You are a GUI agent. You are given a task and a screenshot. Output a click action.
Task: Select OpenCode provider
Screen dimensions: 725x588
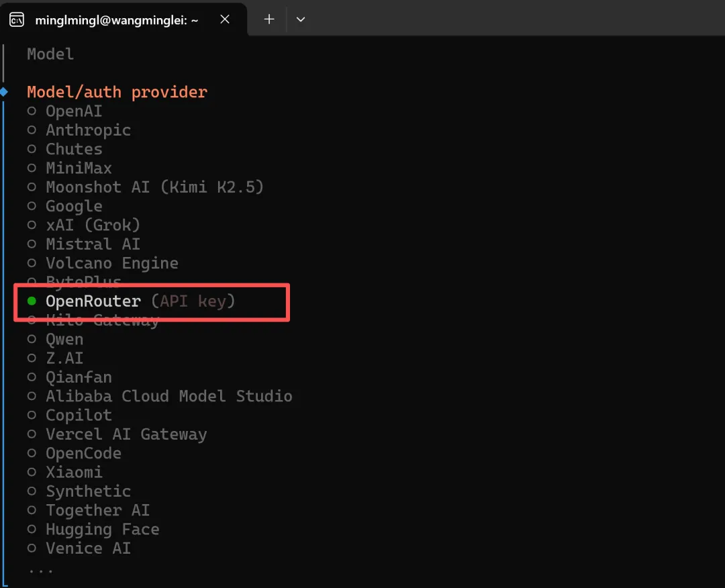[74, 453]
